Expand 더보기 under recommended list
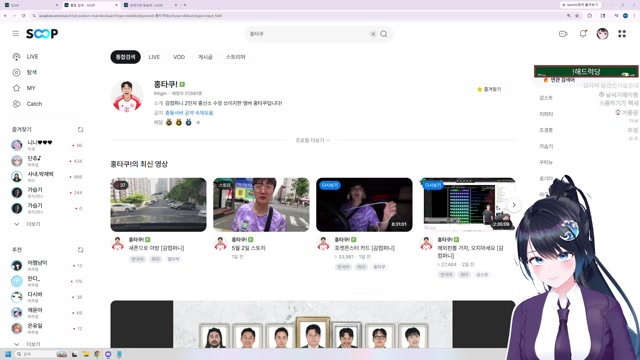Screen dimensions: 640x360 coord(28,344)
